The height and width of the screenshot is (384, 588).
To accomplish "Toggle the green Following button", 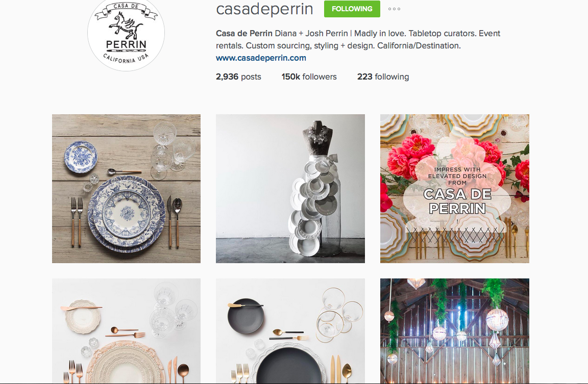I will click(x=352, y=9).
